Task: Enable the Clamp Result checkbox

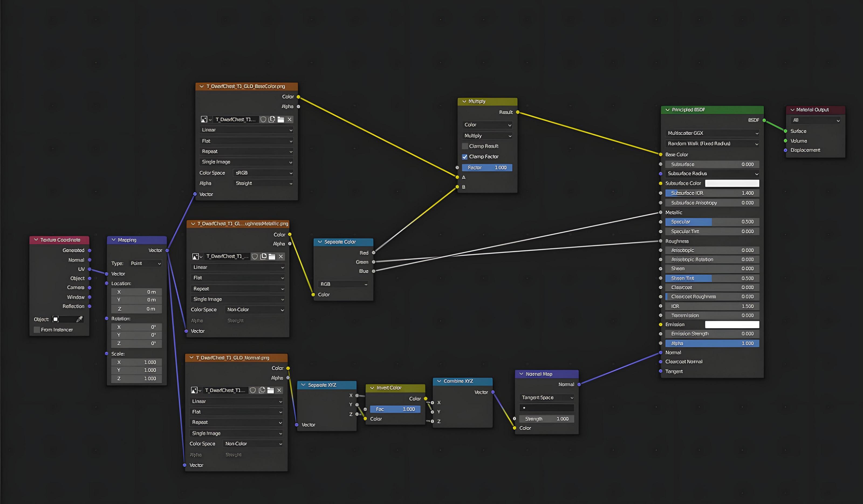Action: (465, 146)
